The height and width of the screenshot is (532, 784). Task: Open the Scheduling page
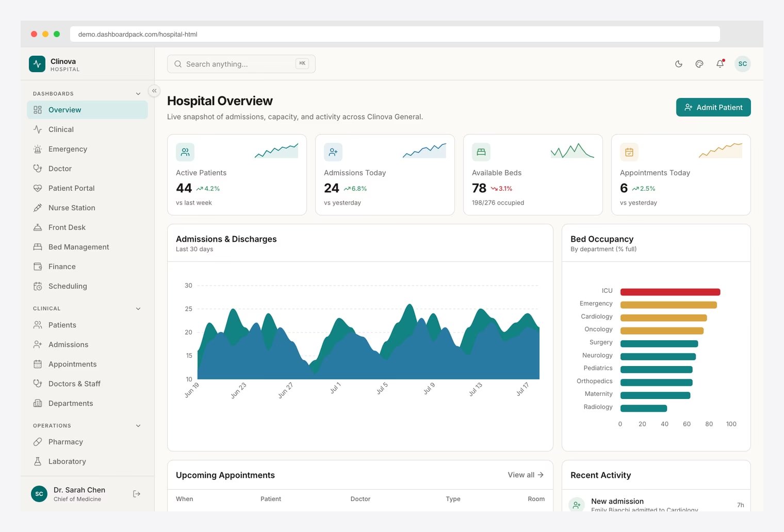(87, 286)
